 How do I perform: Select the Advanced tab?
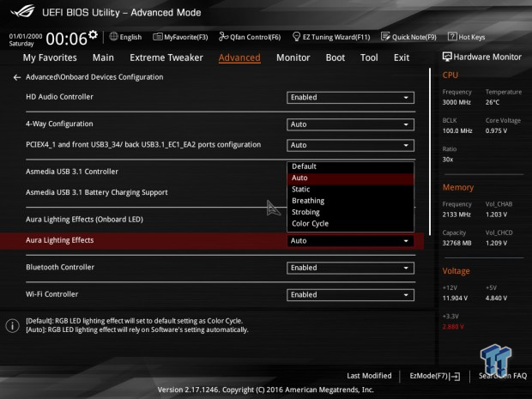coord(239,57)
